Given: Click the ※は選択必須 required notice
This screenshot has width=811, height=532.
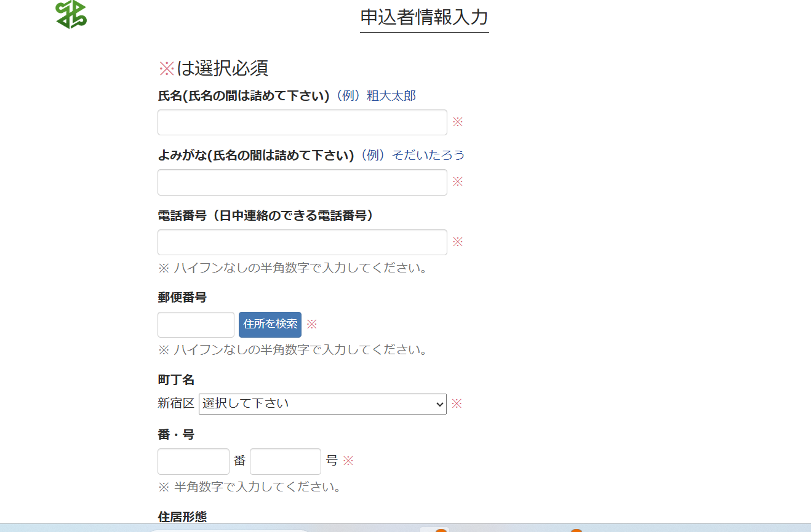Looking at the screenshot, I should coord(213,68).
